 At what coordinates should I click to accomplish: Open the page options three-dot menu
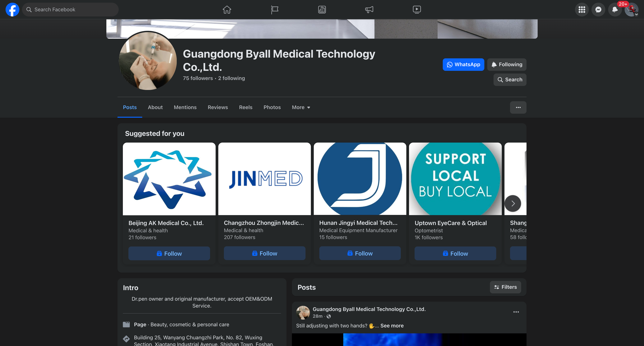click(x=518, y=107)
